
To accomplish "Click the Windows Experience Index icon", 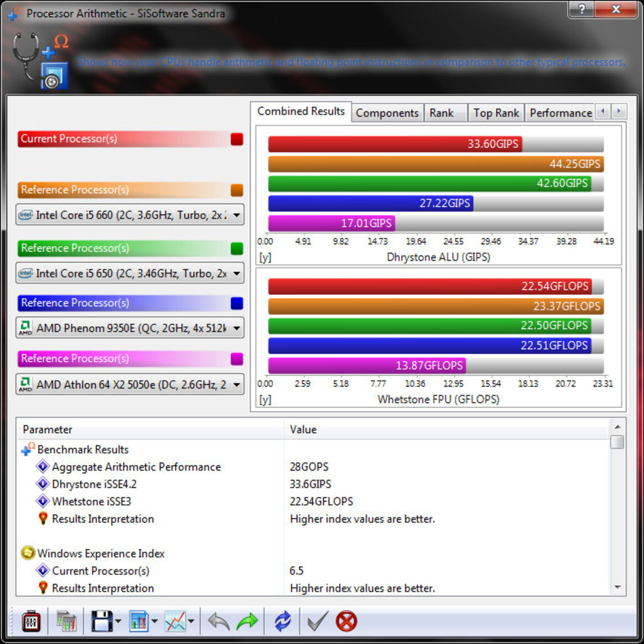I will pos(28,553).
